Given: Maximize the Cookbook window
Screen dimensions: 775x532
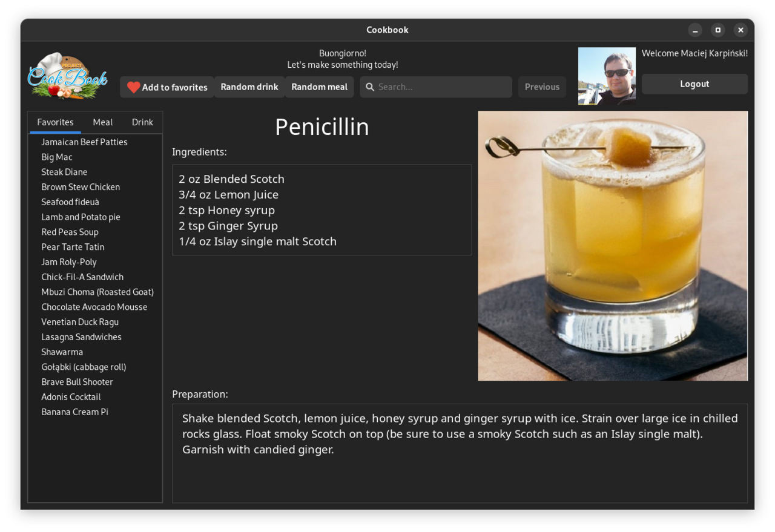Looking at the screenshot, I should pyautogui.click(x=718, y=30).
